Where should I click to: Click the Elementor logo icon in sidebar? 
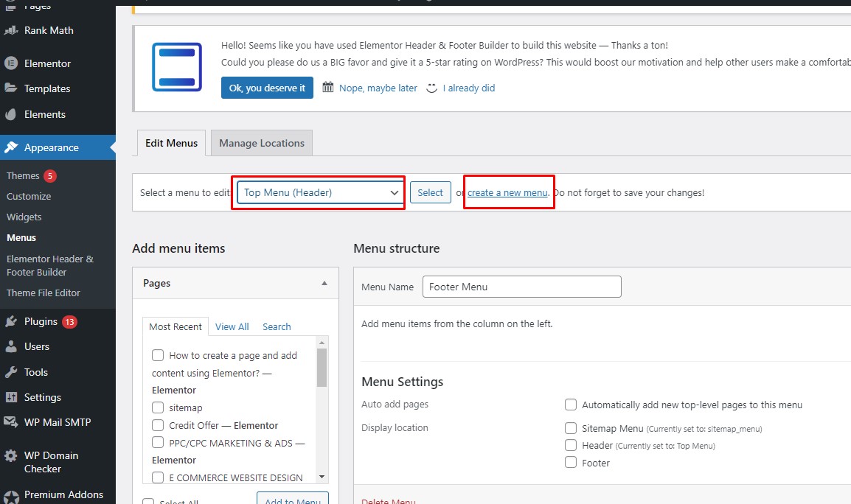point(11,63)
